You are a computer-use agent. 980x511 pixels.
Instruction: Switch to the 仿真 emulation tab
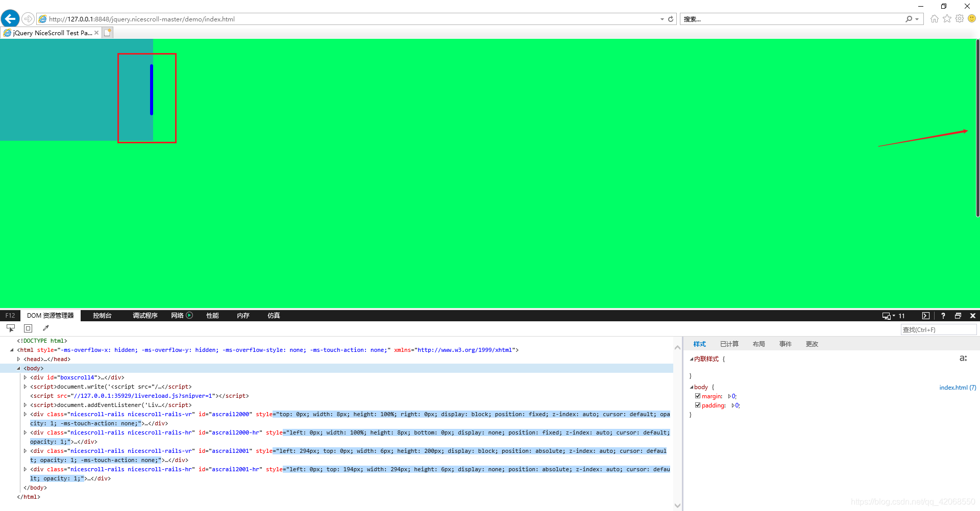pos(274,316)
